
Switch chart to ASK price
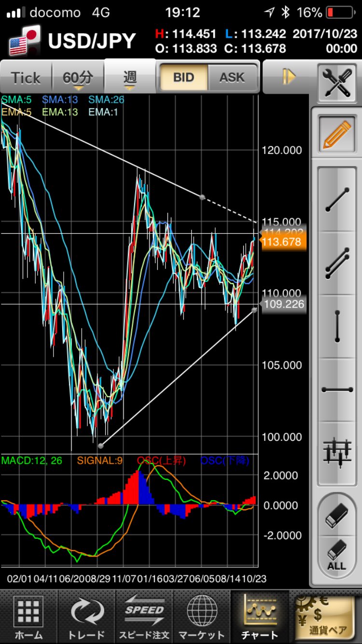tap(232, 77)
